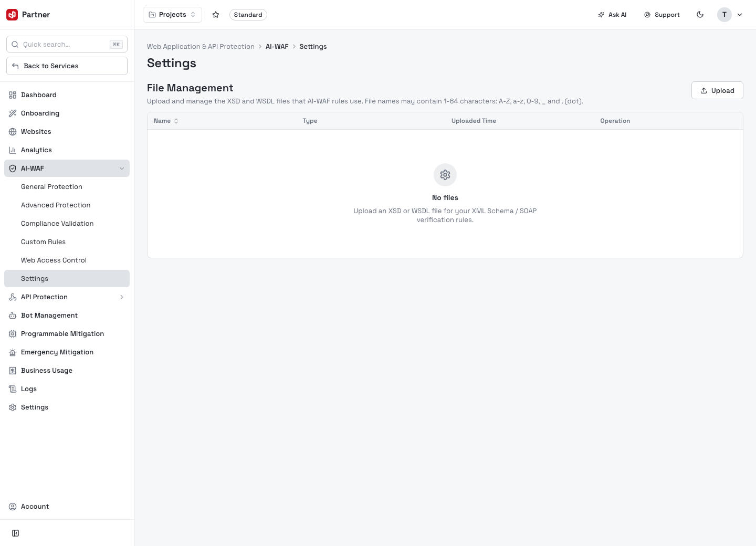Click the Programmable Mitigation chip icon
The width and height of the screenshot is (756, 546).
(x=13, y=334)
